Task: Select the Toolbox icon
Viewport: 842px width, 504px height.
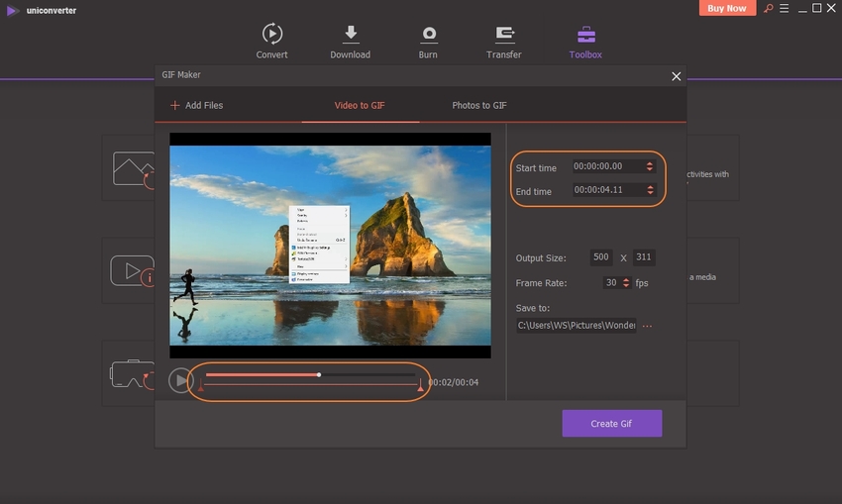Action: coord(584,42)
